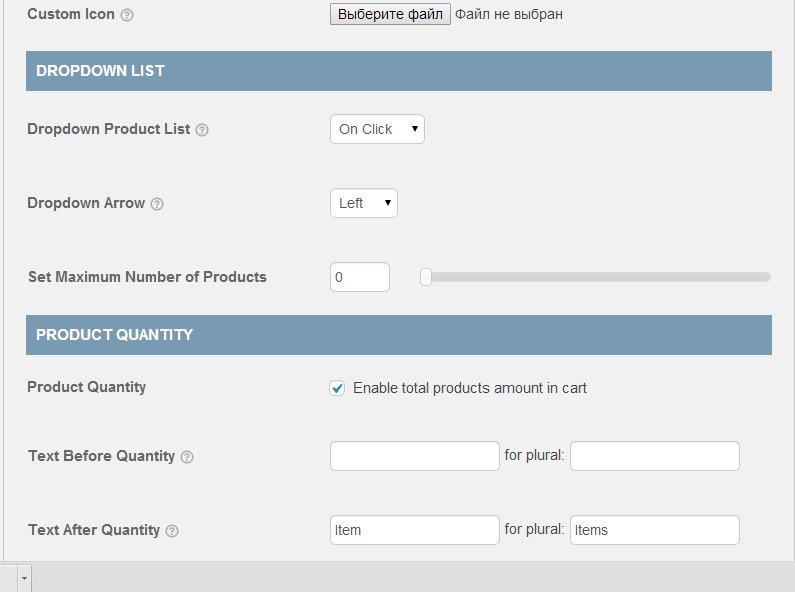Click the Text Before Quantity plural field

655,456
